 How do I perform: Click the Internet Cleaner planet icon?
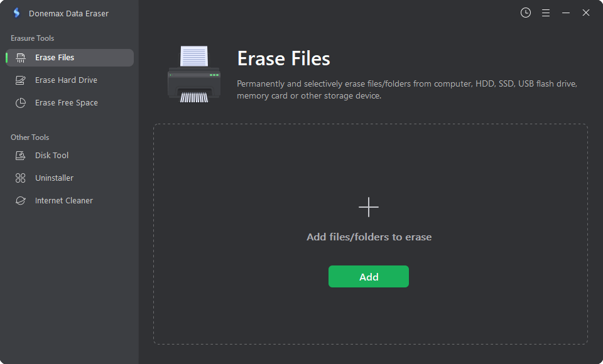tap(20, 201)
